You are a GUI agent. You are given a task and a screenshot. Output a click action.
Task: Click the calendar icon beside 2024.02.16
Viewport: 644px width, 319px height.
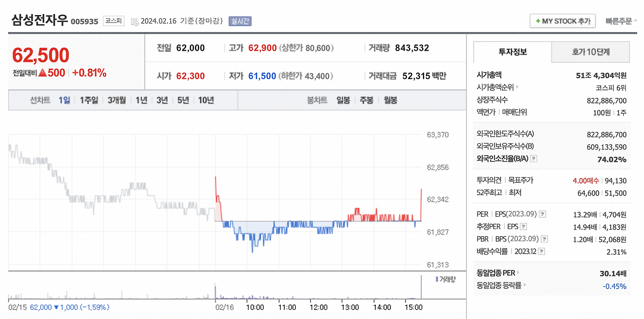[x=134, y=22]
